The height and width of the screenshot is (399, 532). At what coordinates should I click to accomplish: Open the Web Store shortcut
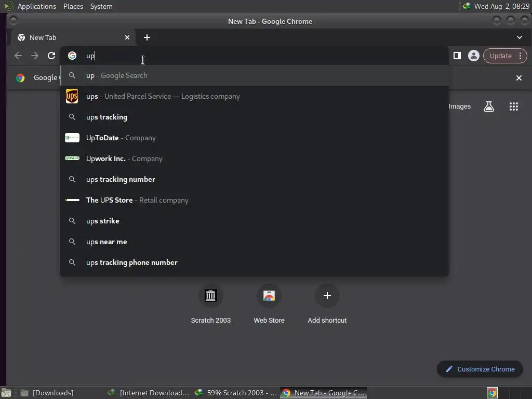point(269,304)
